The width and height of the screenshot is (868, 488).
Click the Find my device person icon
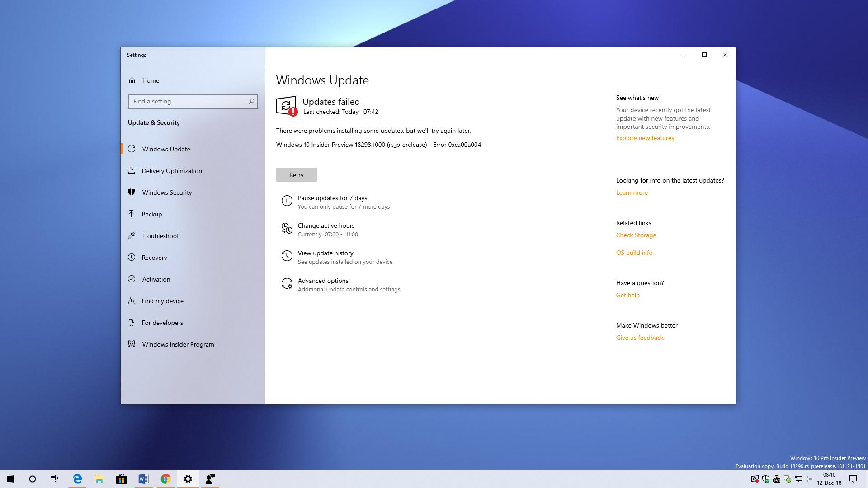point(132,301)
